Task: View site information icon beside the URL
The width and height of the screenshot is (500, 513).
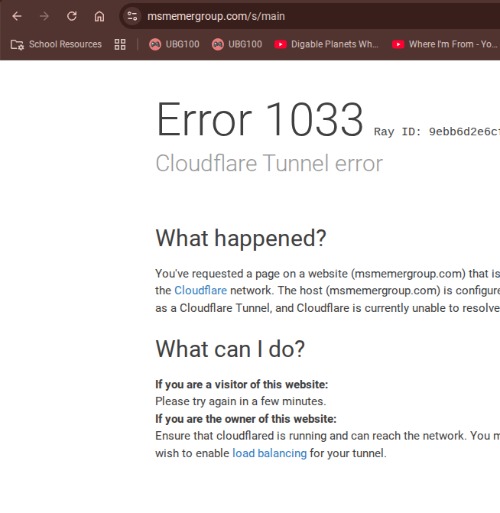Action: click(x=132, y=16)
